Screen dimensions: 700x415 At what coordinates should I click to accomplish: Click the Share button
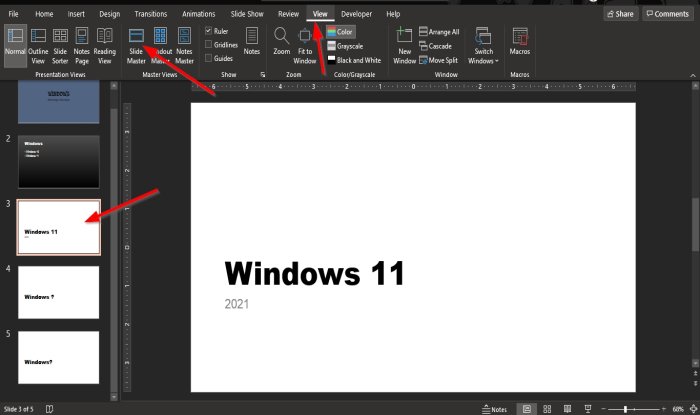[x=621, y=14]
